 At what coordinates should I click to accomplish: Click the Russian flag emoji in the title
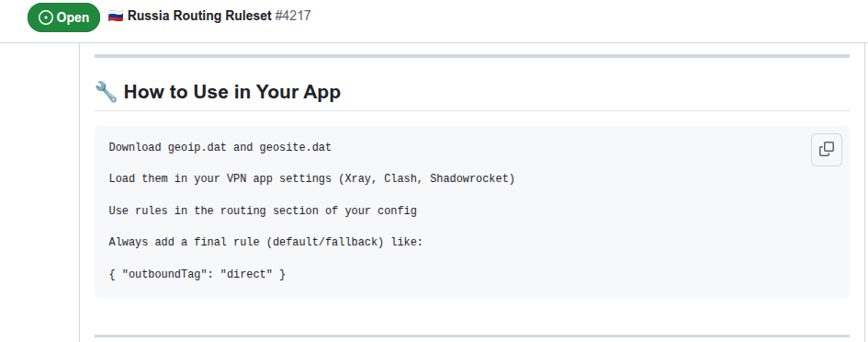point(115,16)
